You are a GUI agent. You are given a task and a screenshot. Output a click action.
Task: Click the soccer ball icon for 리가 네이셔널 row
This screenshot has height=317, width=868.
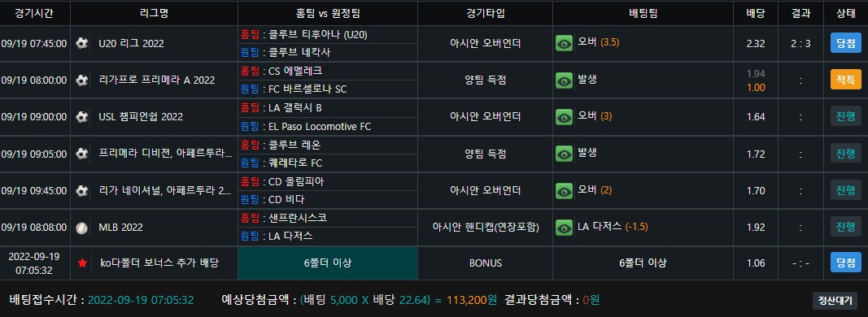pos(82,191)
